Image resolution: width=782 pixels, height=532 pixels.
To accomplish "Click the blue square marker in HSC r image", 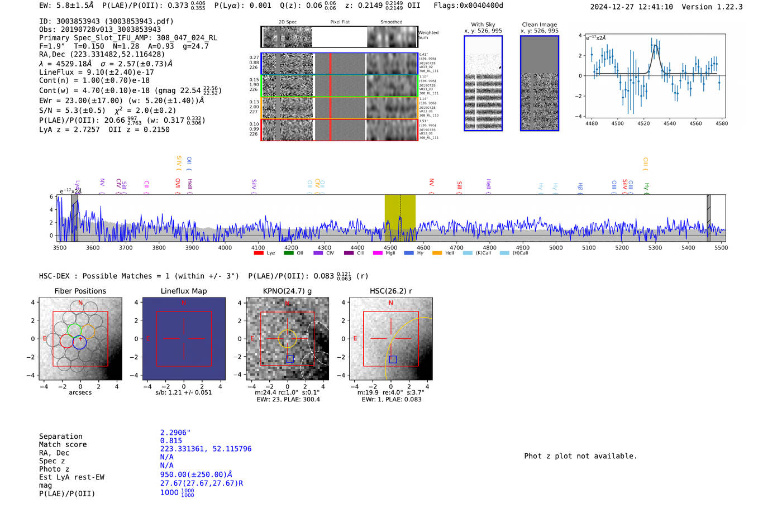I will 393,360.
